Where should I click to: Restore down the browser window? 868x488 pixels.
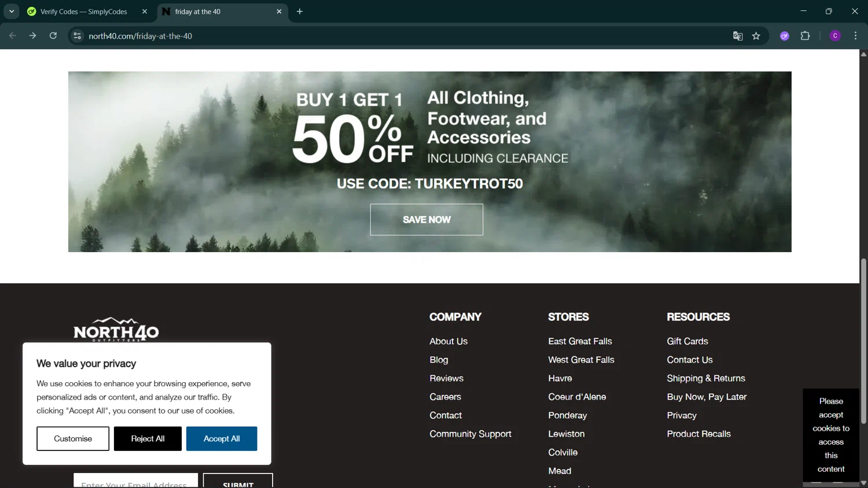coord(829,12)
